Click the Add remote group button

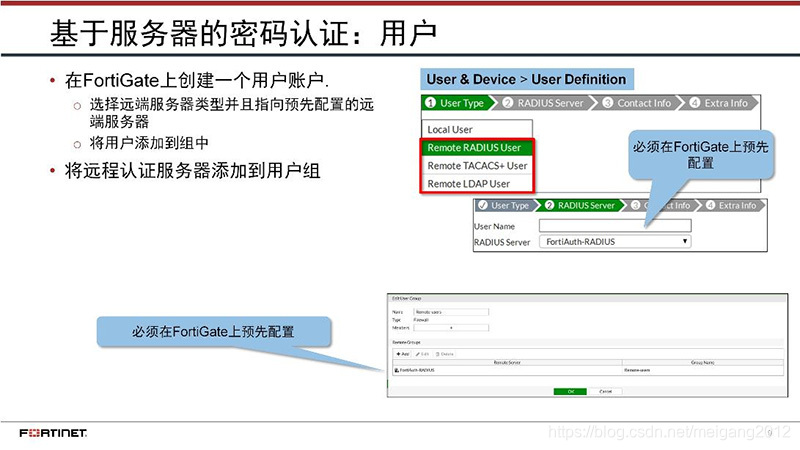tap(403, 354)
